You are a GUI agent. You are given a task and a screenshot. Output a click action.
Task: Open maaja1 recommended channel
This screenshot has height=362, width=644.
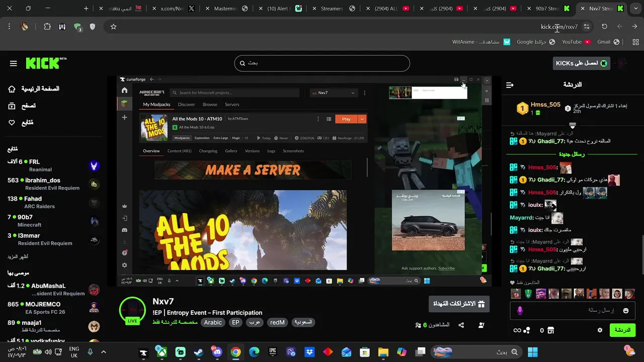click(53, 326)
